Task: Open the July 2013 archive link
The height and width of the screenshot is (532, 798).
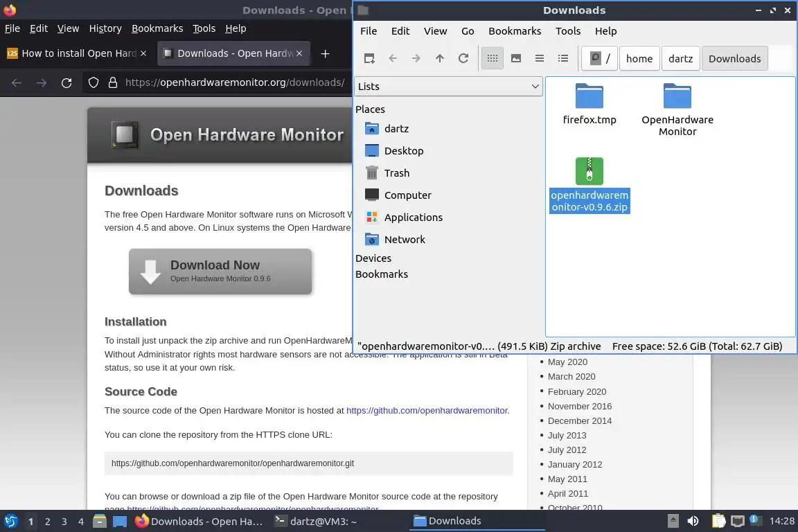Action: point(567,435)
